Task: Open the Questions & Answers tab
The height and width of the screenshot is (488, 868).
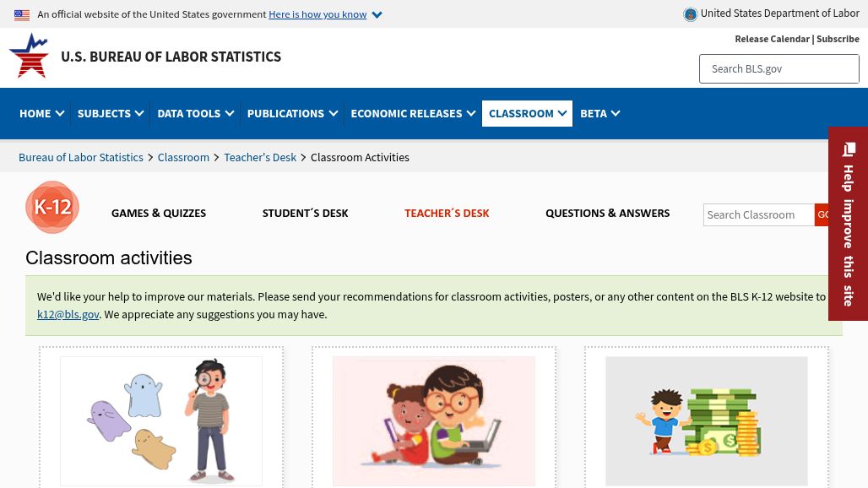Action: click(x=607, y=214)
